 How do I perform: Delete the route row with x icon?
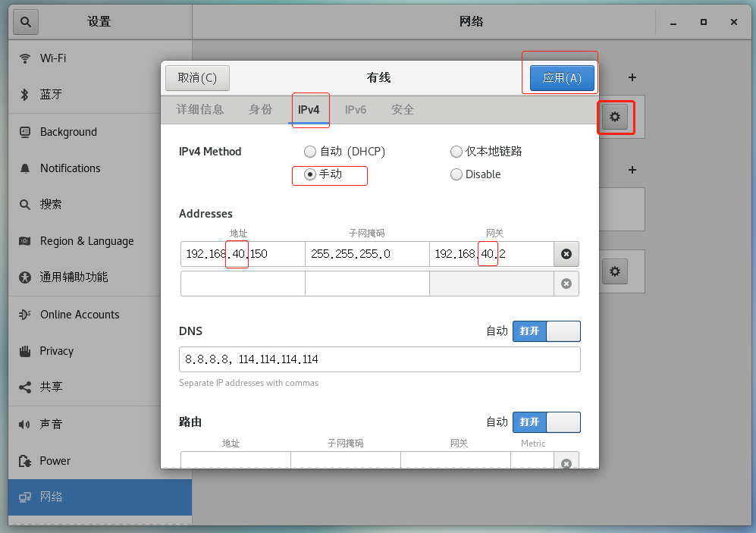click(566, 462)
